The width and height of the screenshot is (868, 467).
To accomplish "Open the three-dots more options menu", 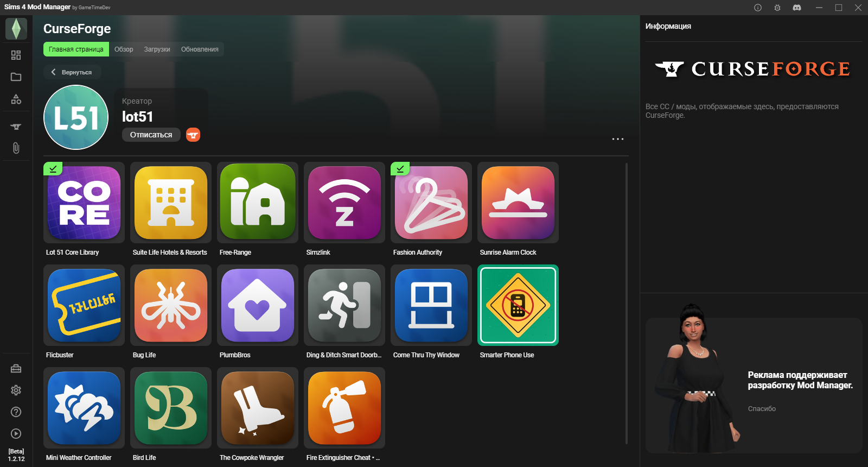I will click(618, 139).
